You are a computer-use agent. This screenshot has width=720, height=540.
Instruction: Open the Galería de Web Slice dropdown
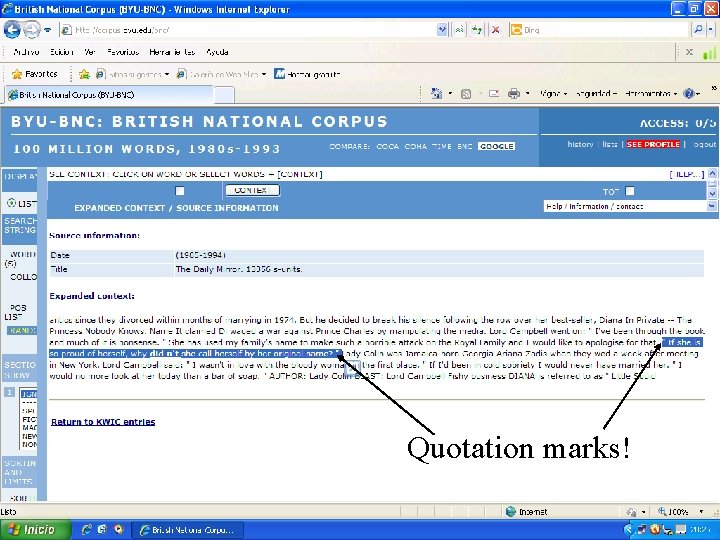pyautogui.click(x=222, y=74)
